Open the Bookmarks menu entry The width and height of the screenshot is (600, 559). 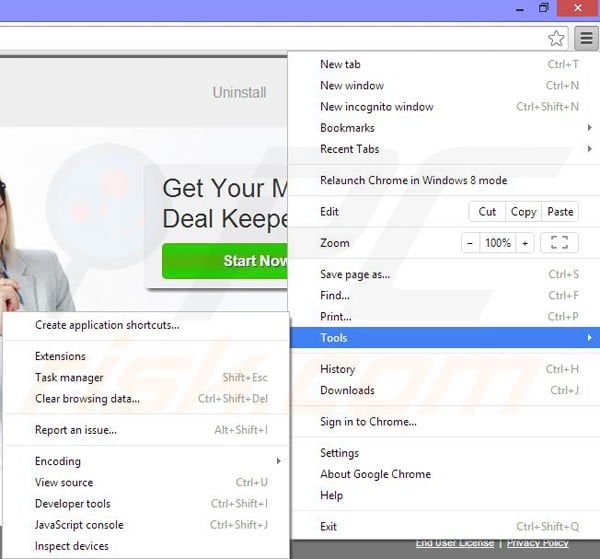[x=444, y=127]
